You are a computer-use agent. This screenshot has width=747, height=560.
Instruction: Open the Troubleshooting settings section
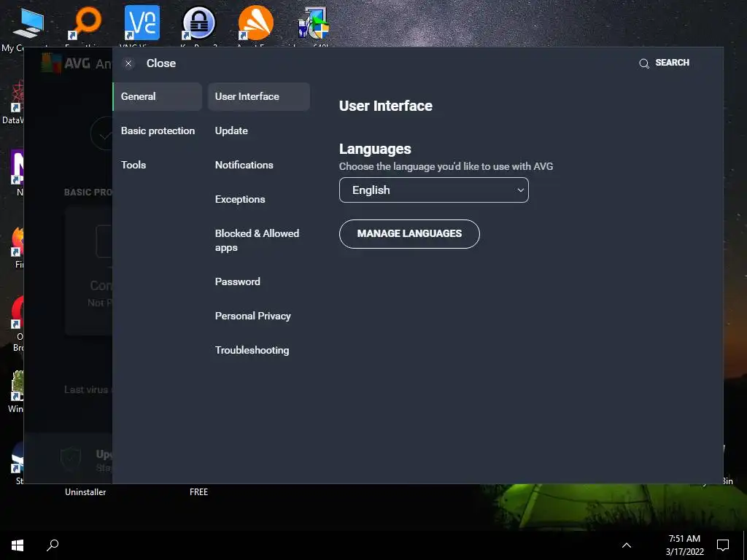tap(252, 350)
